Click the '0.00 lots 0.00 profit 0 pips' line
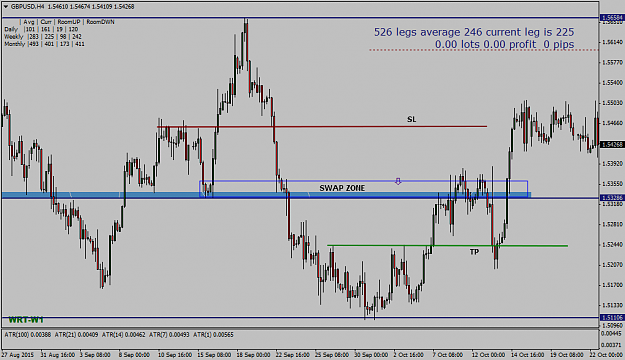This screenshot has height=360, width=625. tap(505, 44)
